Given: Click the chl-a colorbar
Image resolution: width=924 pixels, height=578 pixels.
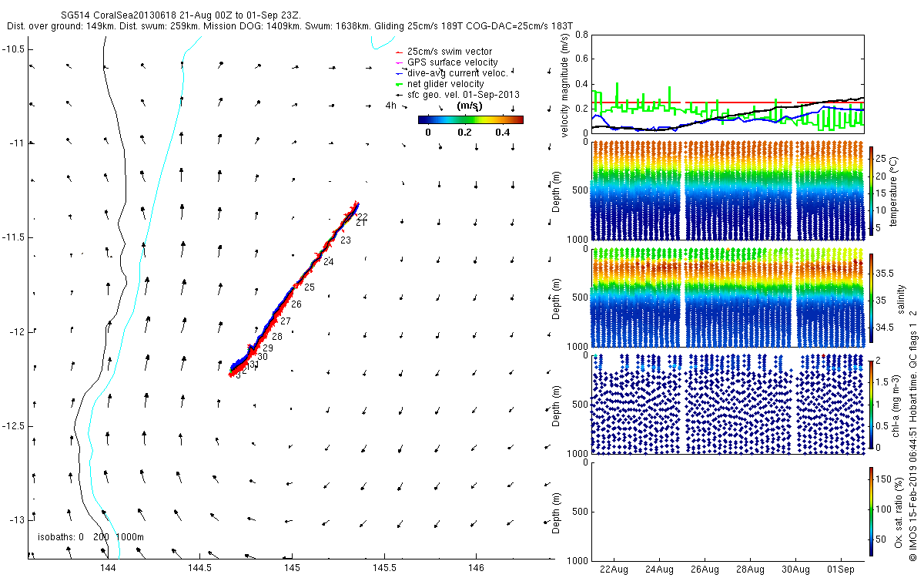Looking at the screenshot, I should coord(871,404).
